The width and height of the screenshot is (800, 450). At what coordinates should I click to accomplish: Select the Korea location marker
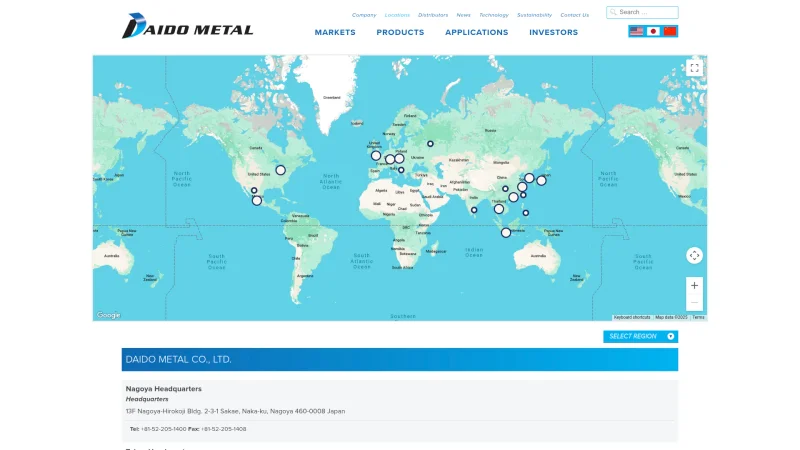click(x=529, y=178)
